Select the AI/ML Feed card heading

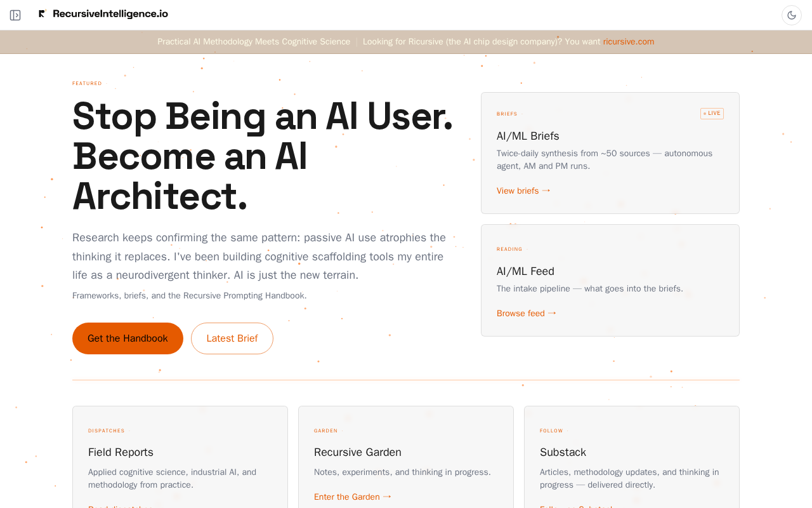coord(525,271)
